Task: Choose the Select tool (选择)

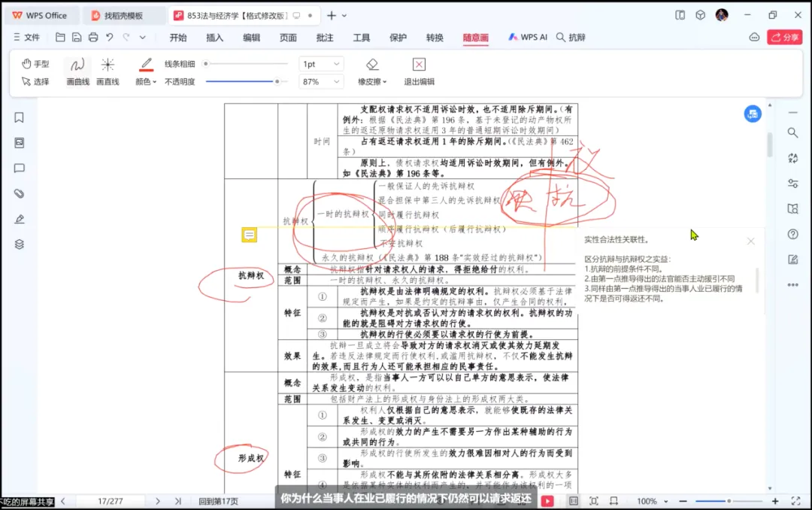Action: point(35,81)
